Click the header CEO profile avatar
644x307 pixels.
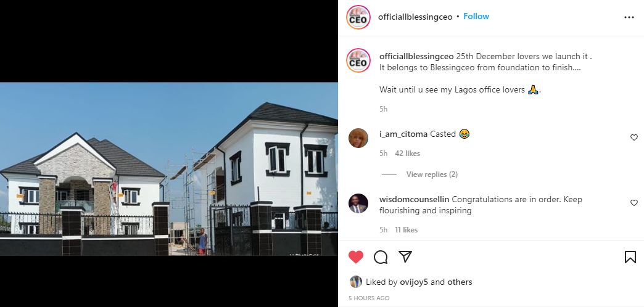(x=358, y=17)
